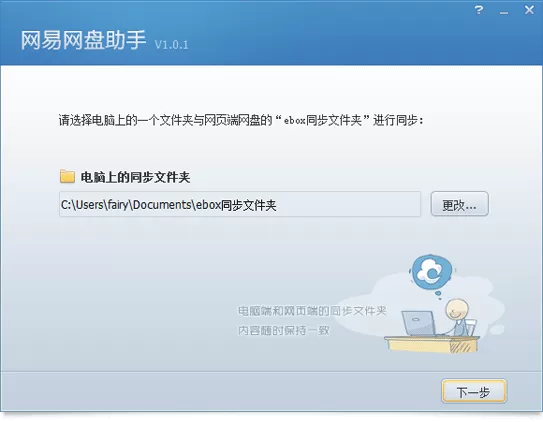
Task: Click the 网易网盘助手 title text
Action: tap(83, 40)
